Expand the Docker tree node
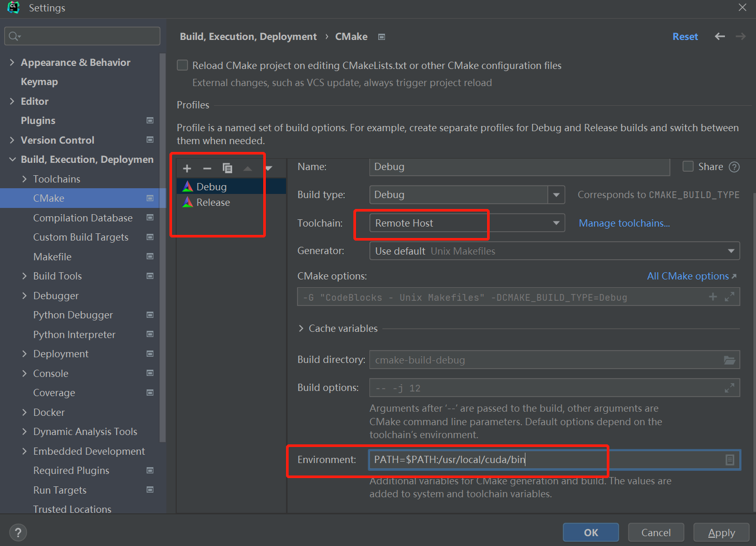This screenshot has height=546, width=756. [24, 412]
